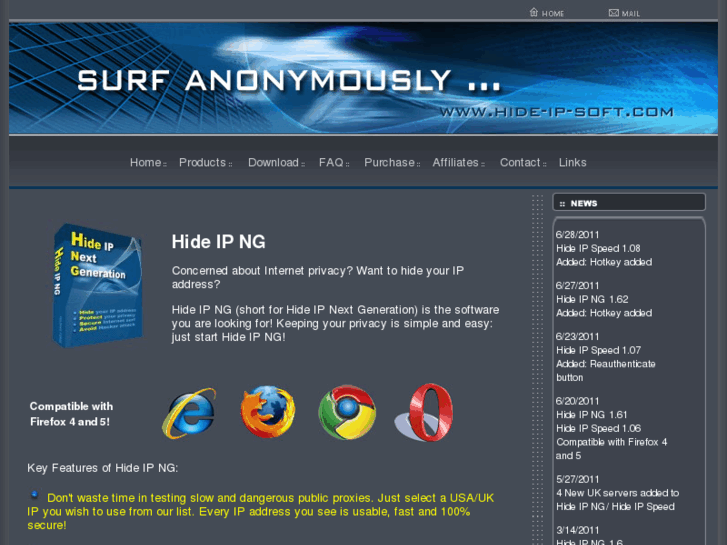Open the Products menu item
727x545 pixels.
(x=203, y=163)
